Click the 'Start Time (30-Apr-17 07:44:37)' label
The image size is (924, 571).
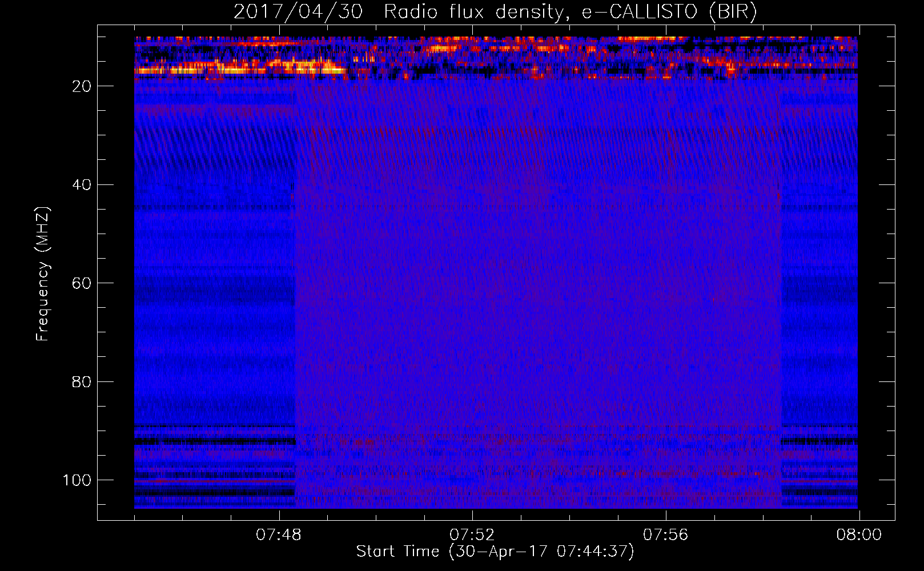pyautogui.click(x=495, y=552)
